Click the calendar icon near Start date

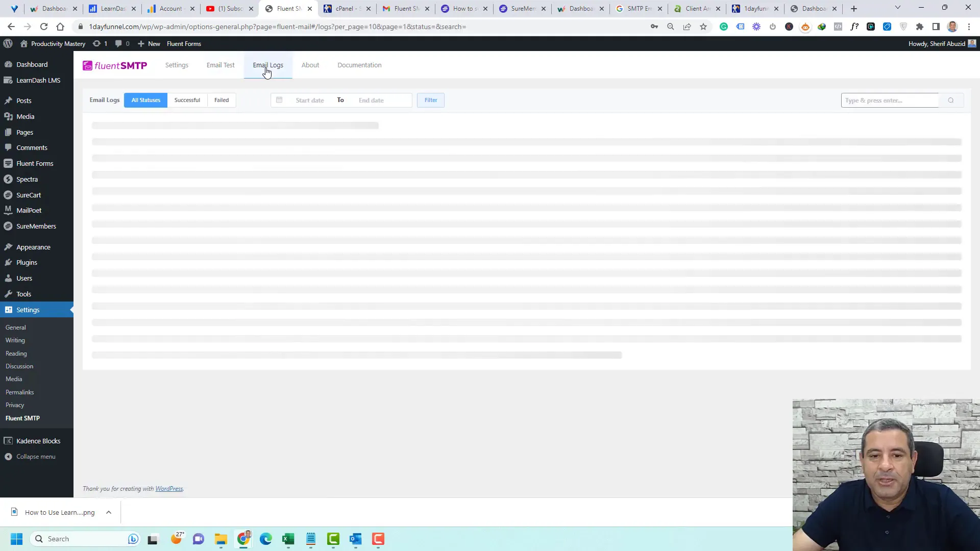(x=279, y=99)
